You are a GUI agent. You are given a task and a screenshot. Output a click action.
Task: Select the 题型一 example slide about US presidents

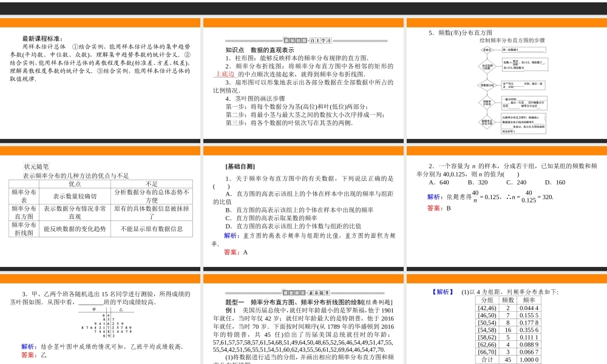(303, 318)
